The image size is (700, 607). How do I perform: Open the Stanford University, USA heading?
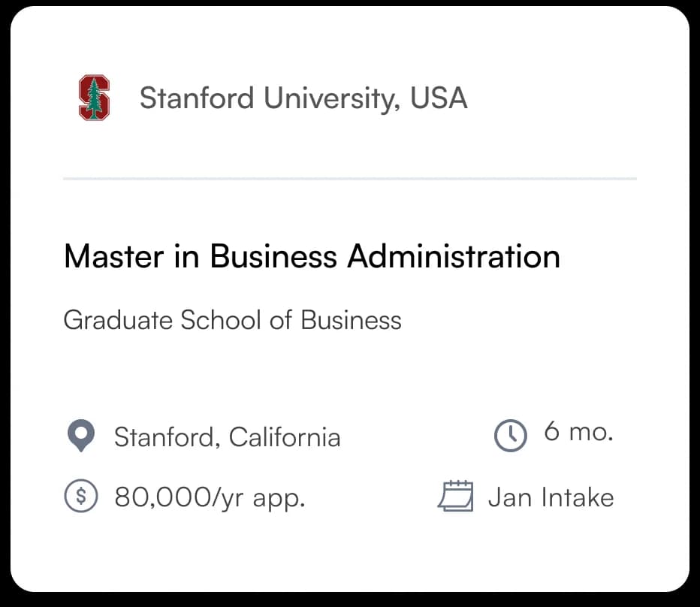(x=303, y=98)
